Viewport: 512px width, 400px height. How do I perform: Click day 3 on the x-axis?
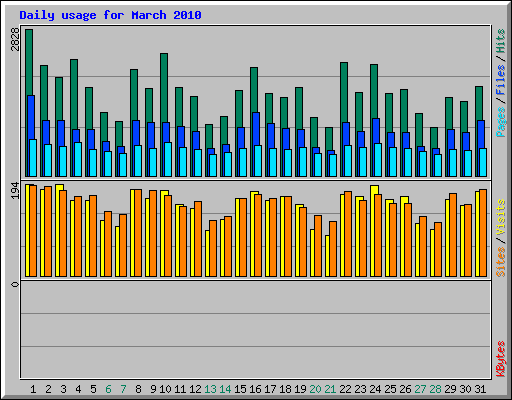(63, 389)
